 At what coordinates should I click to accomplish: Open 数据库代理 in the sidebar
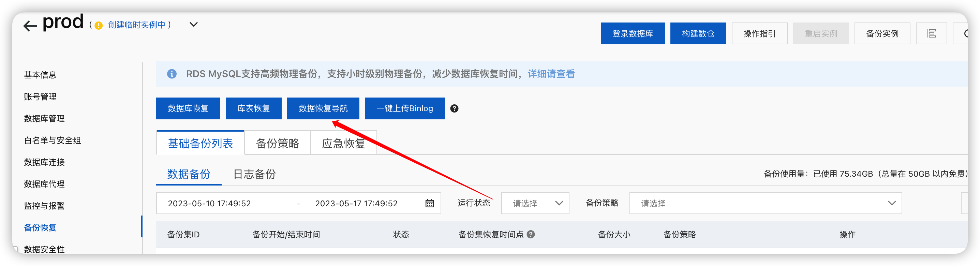click(x=44, y=184)
